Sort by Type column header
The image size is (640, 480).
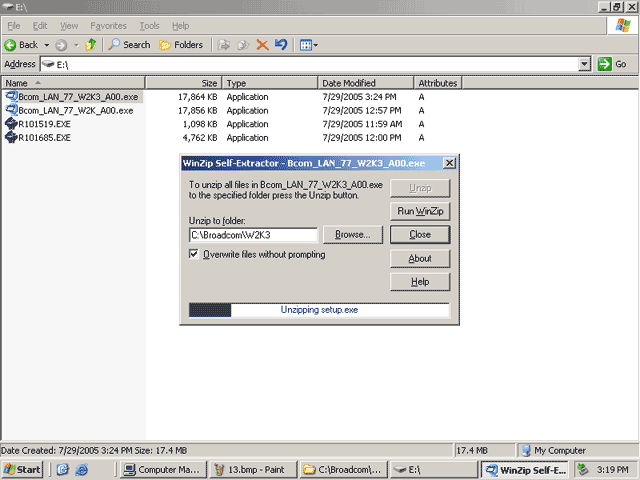pos(269,83)
